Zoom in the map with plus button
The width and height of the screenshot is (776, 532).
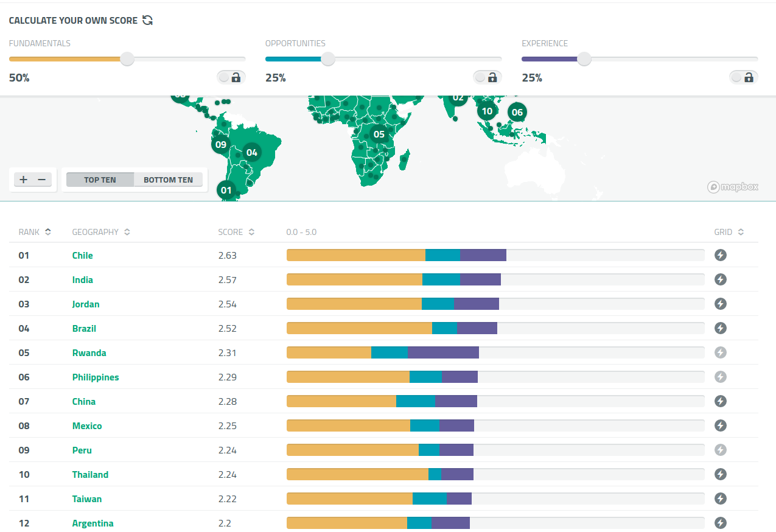coord(24,180)
